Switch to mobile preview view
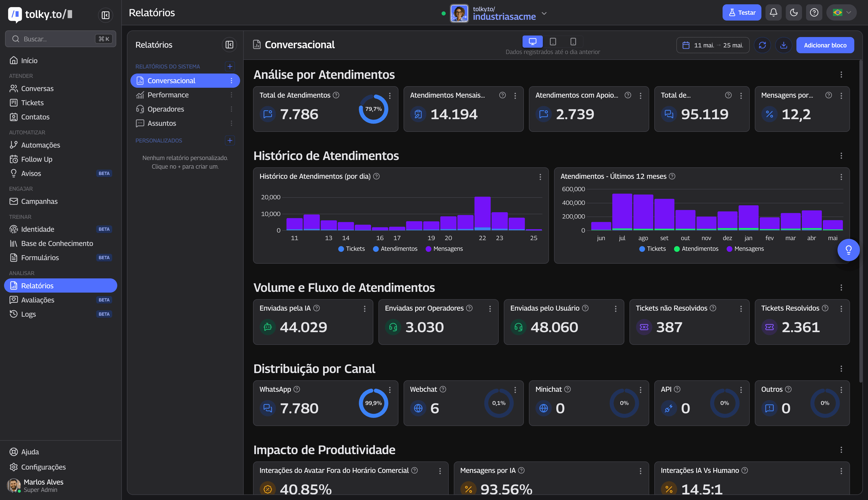Image resolution: width=868 pixels, height=500 pixels. pos(573,42)
